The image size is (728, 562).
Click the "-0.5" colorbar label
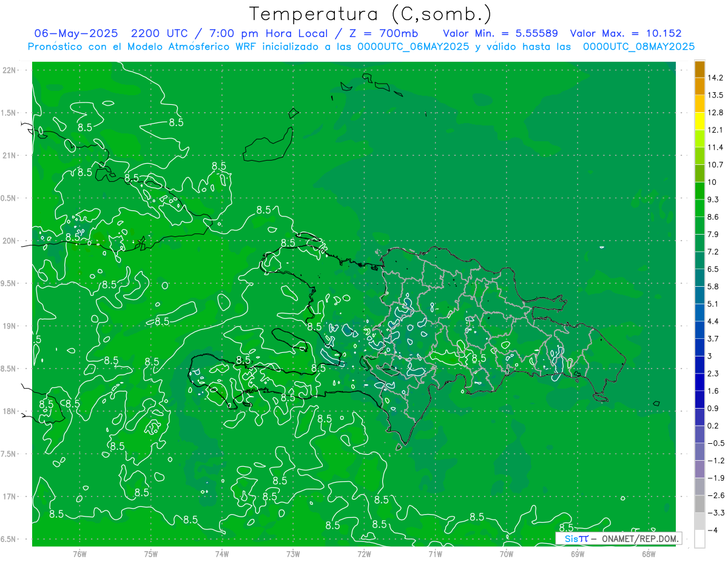[x=716, y=444]
